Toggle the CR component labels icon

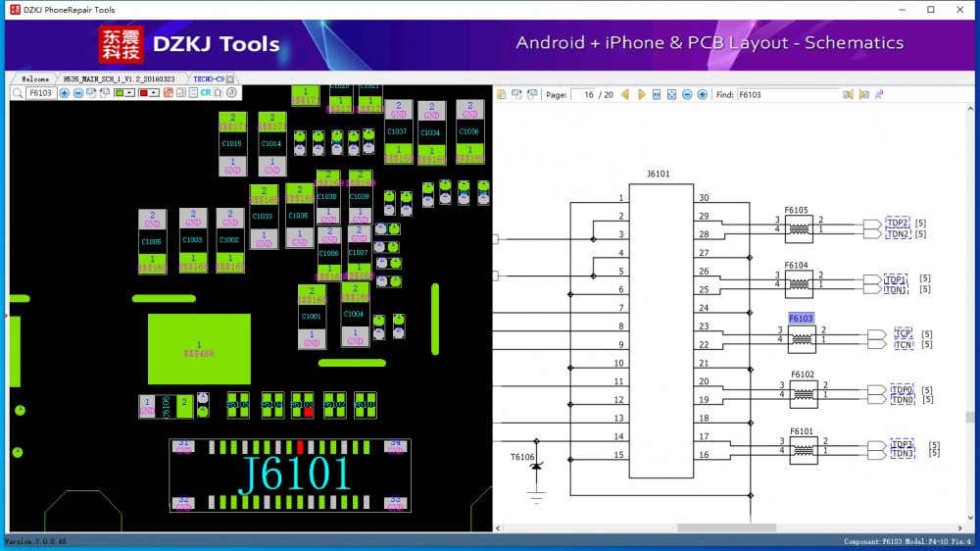[206, 93]
